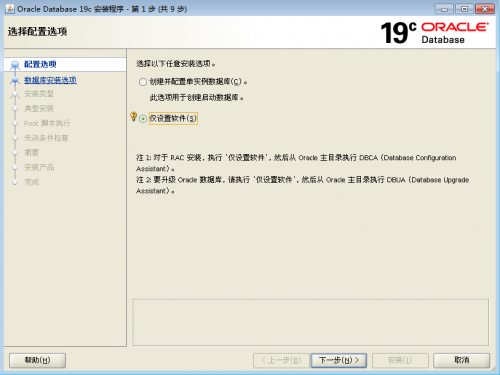Screen dimensions: 500x375
Task: Click the 帮助(H) help button
Action: pyautogui.click(x=37, y=360)
